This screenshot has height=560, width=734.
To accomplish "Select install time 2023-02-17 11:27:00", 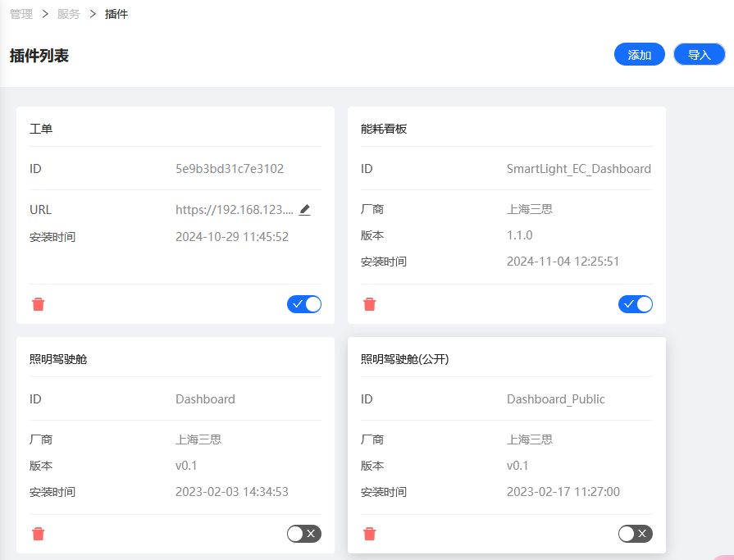I will pyautogui.click(x=563, y=492).
